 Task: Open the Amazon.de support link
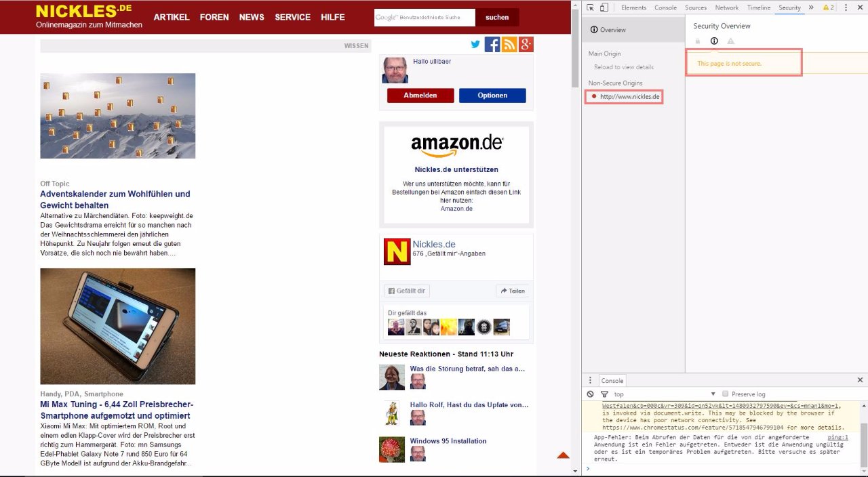click(456, 209)
